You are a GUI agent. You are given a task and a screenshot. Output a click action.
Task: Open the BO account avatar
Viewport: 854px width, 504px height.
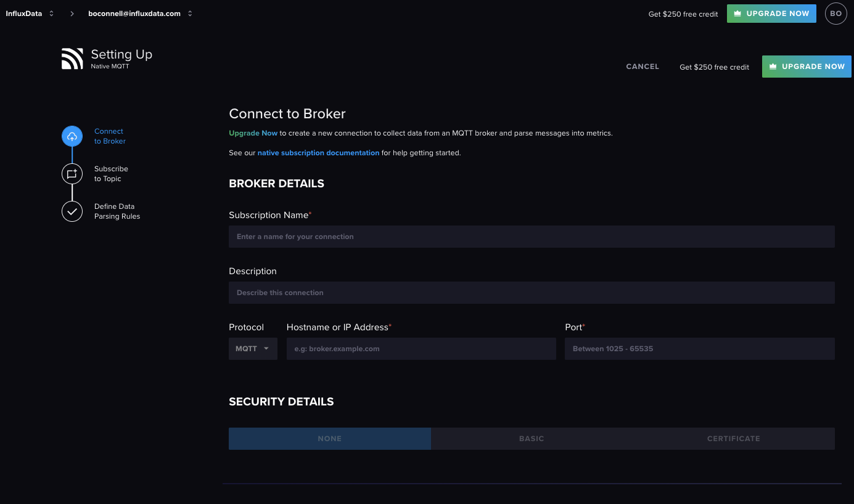(x=836, y=13)
